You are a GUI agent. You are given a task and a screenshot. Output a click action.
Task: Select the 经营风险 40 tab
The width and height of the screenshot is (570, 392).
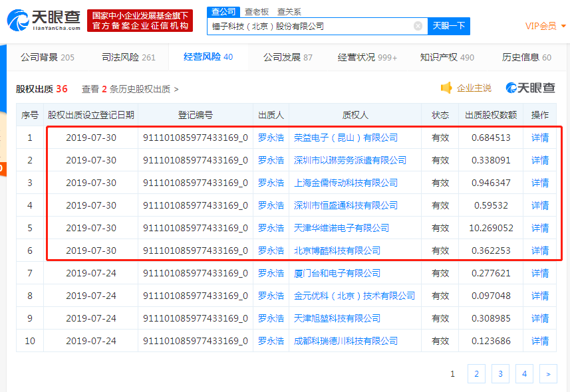pyautogui.click(x=208, y=57)
